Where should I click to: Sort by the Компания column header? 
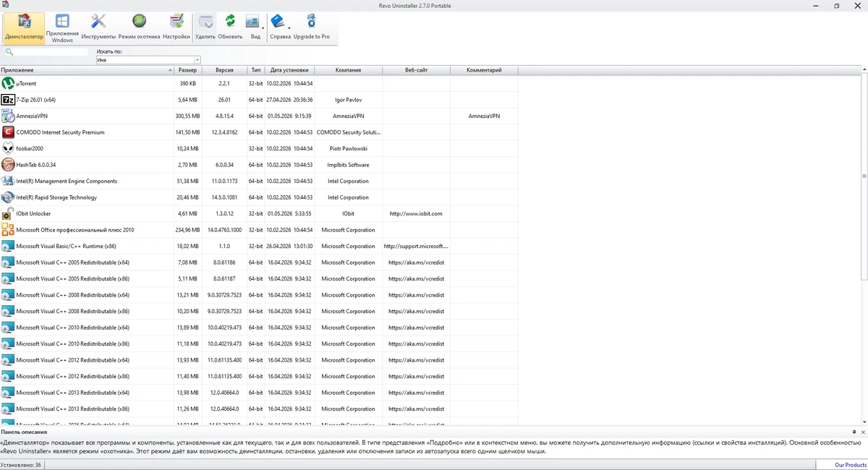pos(348,70)
